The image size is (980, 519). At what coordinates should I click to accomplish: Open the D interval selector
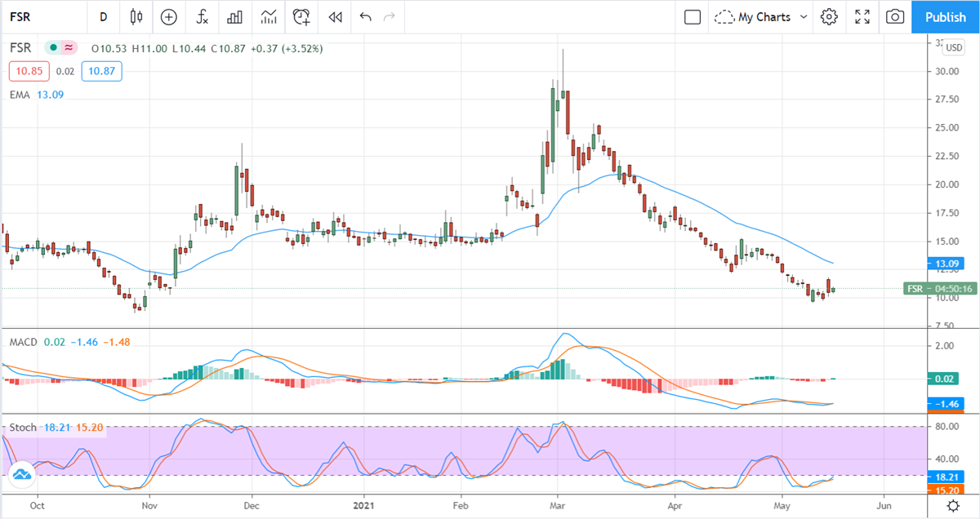tap(103, 16)
